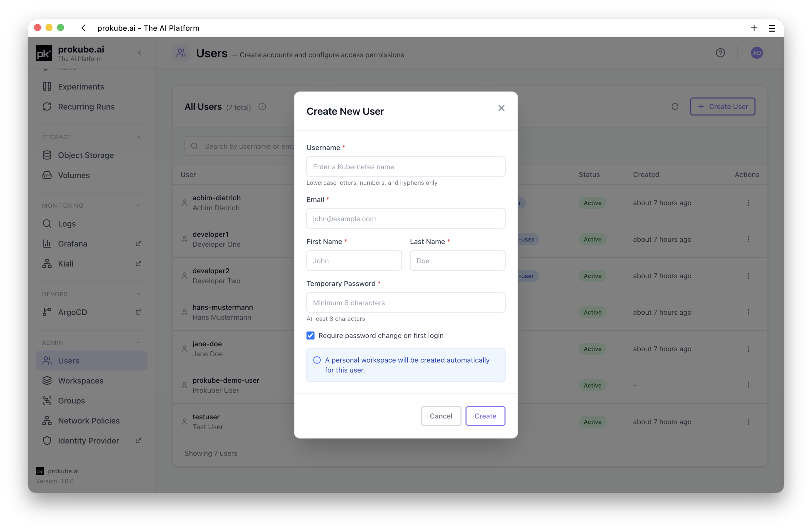Click the prokube.ai logo
Viewport: 812px width, 530px height.
pos(44,53)
